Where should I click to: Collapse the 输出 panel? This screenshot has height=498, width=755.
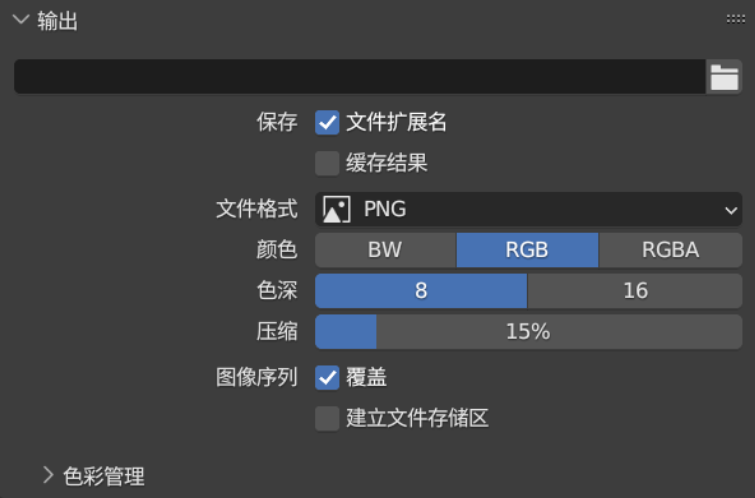[20, 21]
